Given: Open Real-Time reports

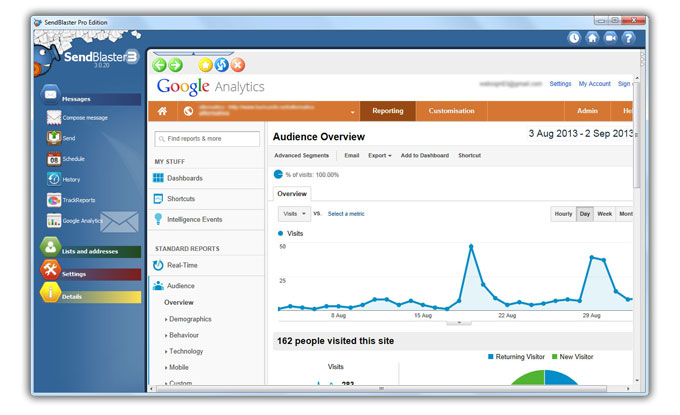Looking at the screenshot, I should 175,265.
